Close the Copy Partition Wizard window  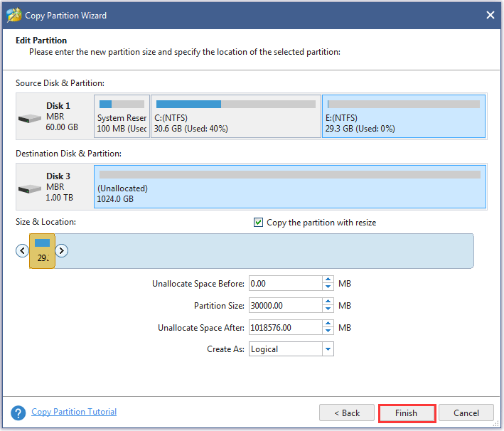(x=490, y=15)
